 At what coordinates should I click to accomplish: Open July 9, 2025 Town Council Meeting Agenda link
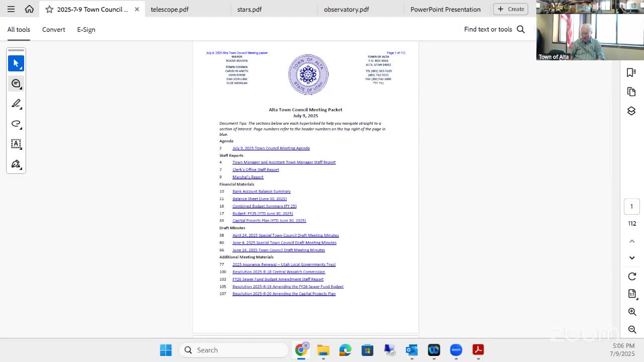tap(271, 148)
